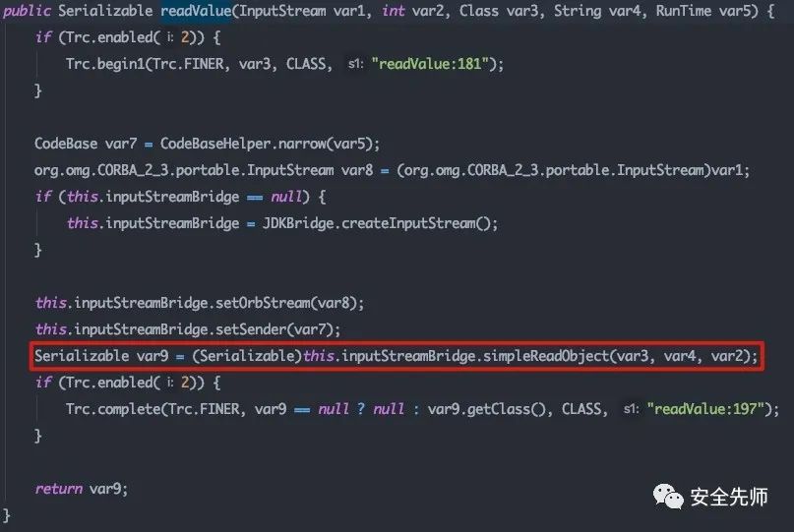Click the var8 variable declaration
This screenshot has width=794, height=532.
coord(356,170)
